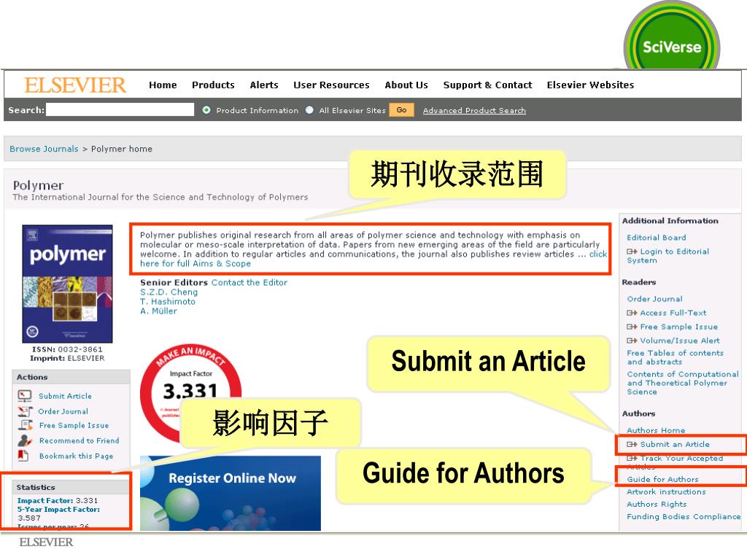Open the Products menu
Screen dimensions: 747x560
(213, 85)
